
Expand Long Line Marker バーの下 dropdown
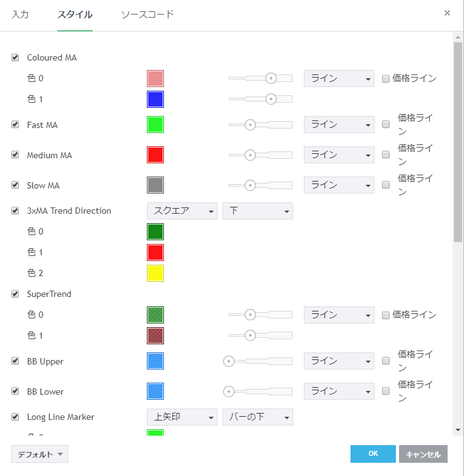(x=257, y=417)
